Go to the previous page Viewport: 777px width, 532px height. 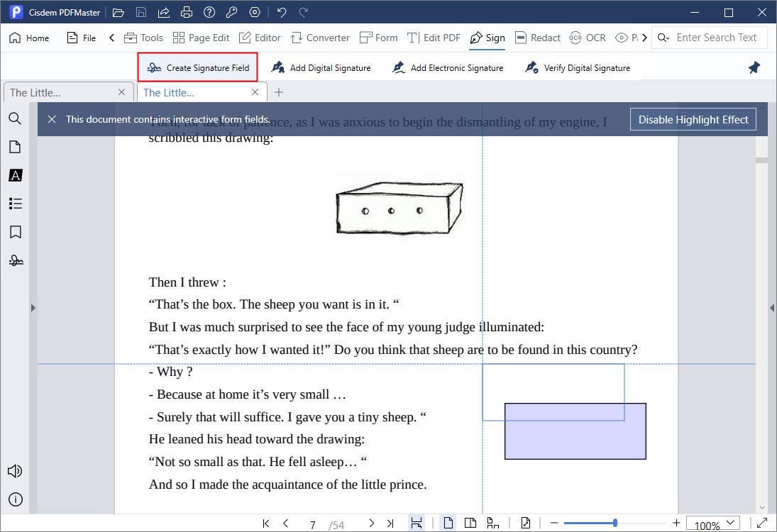point(285,523)
